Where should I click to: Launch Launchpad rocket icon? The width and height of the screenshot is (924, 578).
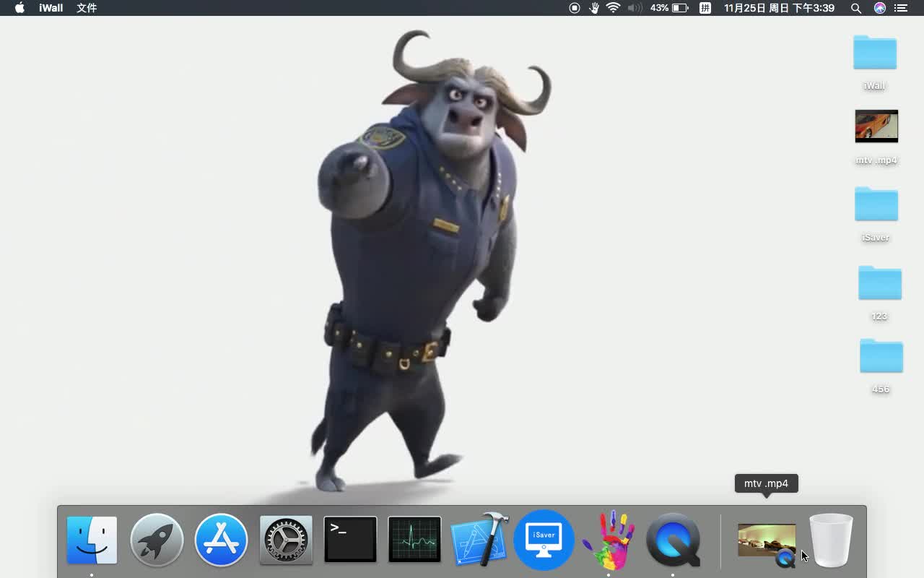point(157,540)
